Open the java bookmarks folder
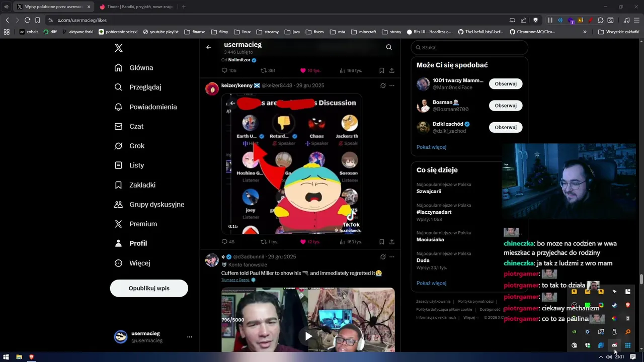The image size is (644, 362). (x=292, y=32)
